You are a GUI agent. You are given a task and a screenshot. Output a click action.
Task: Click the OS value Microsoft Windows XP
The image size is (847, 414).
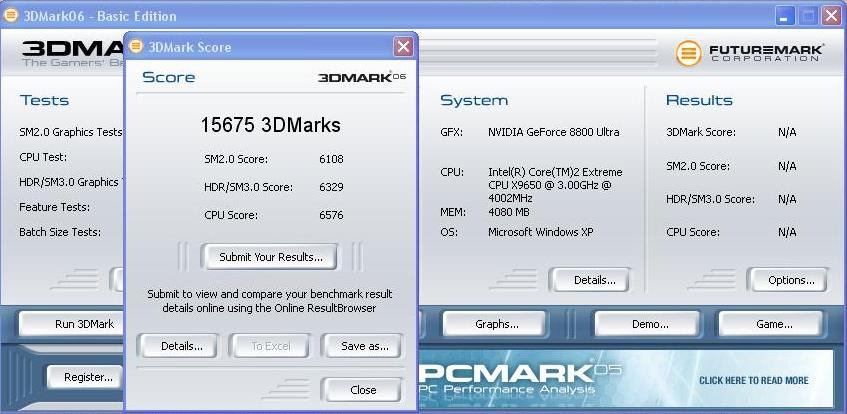click(541, 232)
